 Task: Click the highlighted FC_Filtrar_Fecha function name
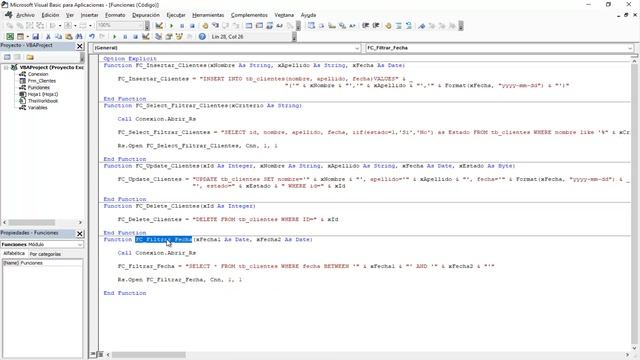(164, 240)
